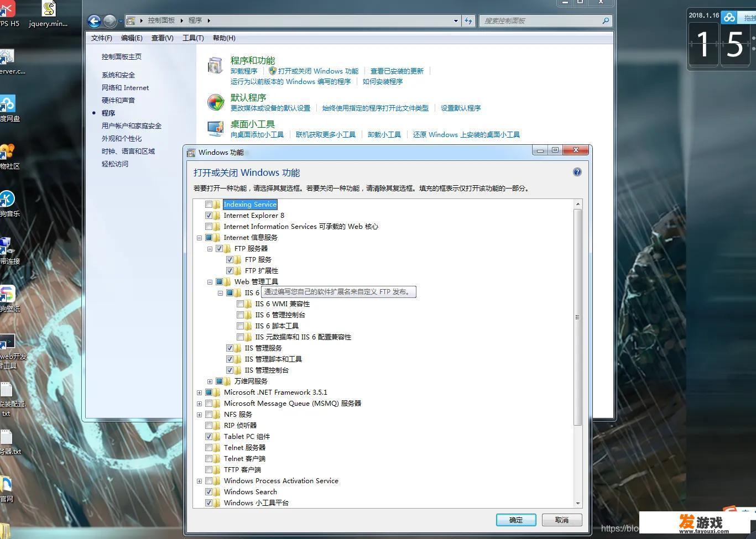This screenshot has width=756, height=539.
Task: Open the 联机获取更多小工具 link
Action: 326,135
